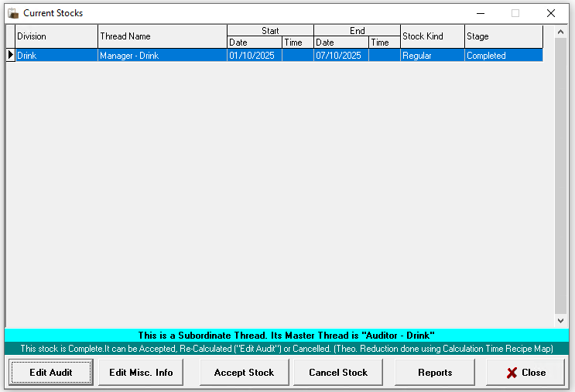Screen dimensions: 575x392
Task: Select the End Date column header
Action: pos(341,43)
